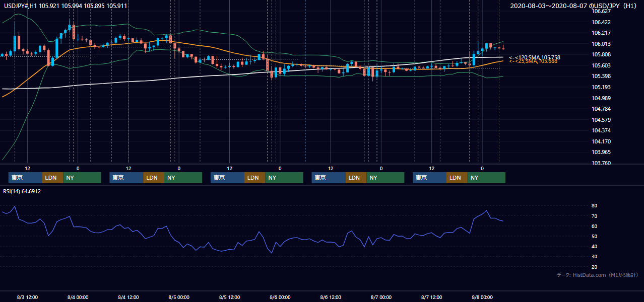The height and width of the screenshot is (302, 644).
Task: Click the 東京 session box for 8/3
Action: [x=25, y=178]
